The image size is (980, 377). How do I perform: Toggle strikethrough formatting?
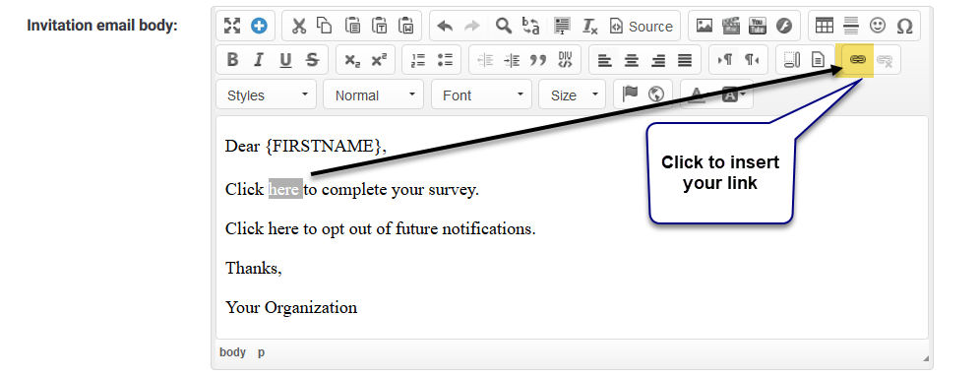pos(313,60)
